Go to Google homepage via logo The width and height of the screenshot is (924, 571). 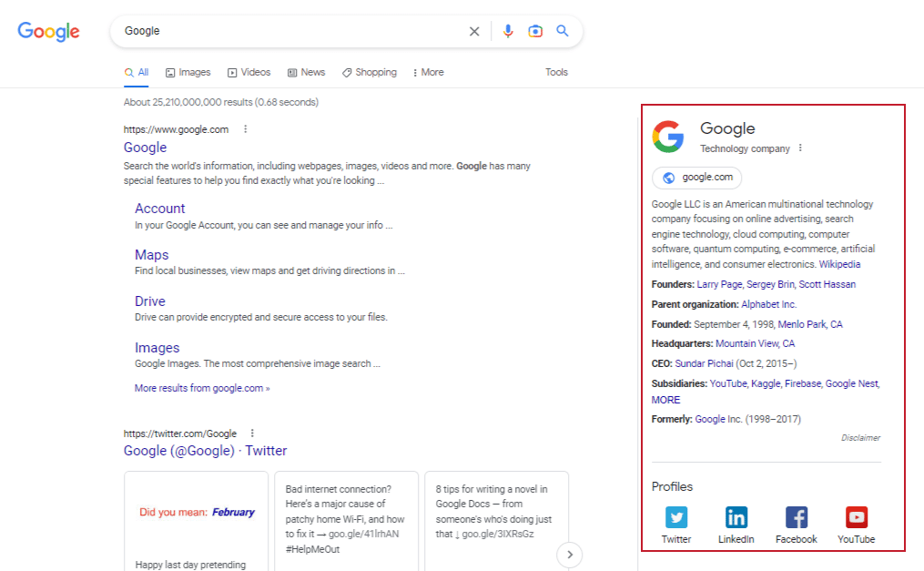49,32
